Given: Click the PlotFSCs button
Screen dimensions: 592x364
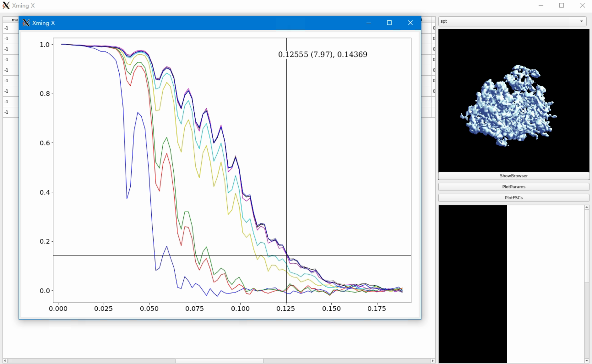Looking at the screenshot, I should point(514,198).
